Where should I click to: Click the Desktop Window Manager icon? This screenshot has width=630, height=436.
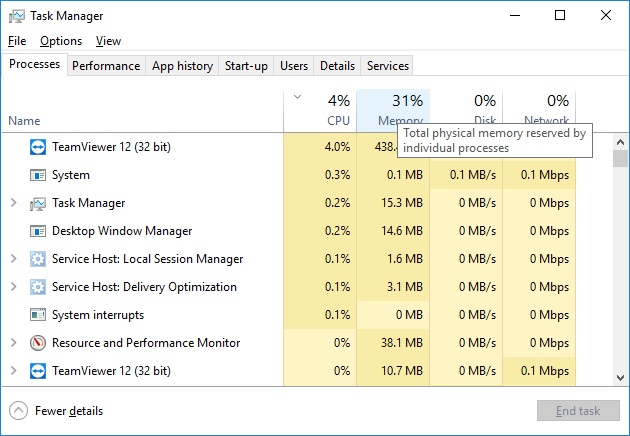(x=38, y=231)
